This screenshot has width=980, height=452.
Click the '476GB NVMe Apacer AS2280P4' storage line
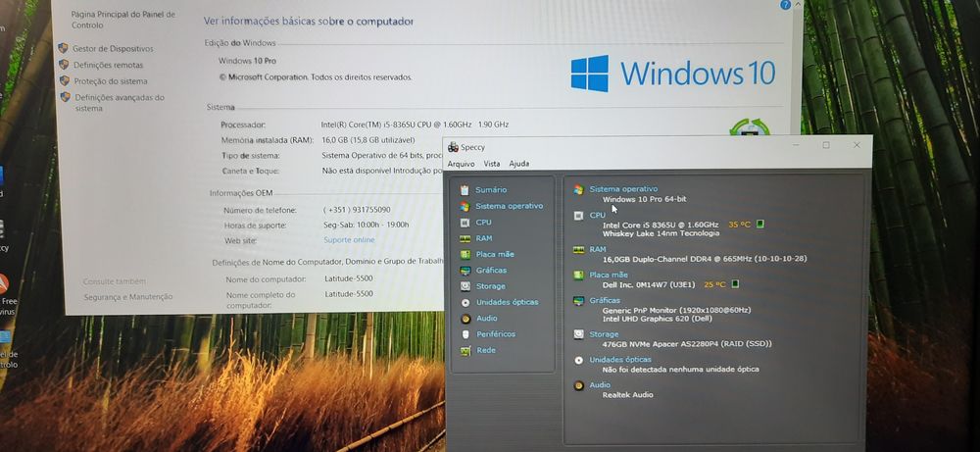pos(688,344)
